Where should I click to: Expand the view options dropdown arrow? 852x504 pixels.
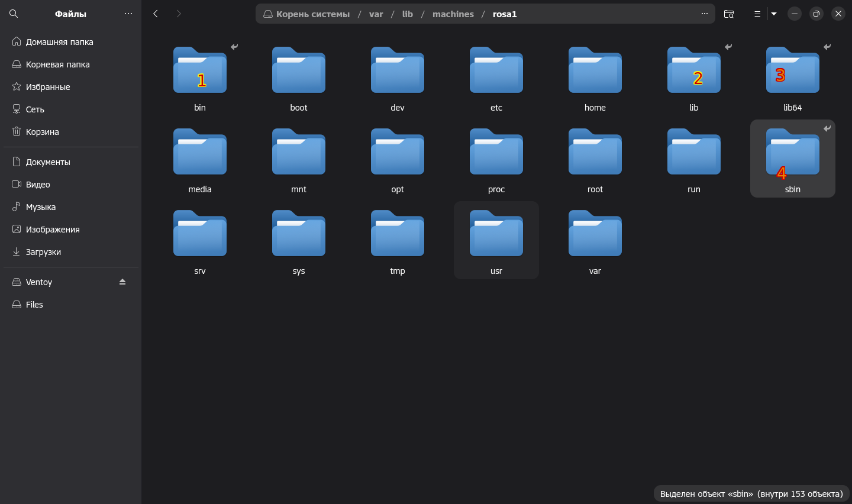point(774,14)
